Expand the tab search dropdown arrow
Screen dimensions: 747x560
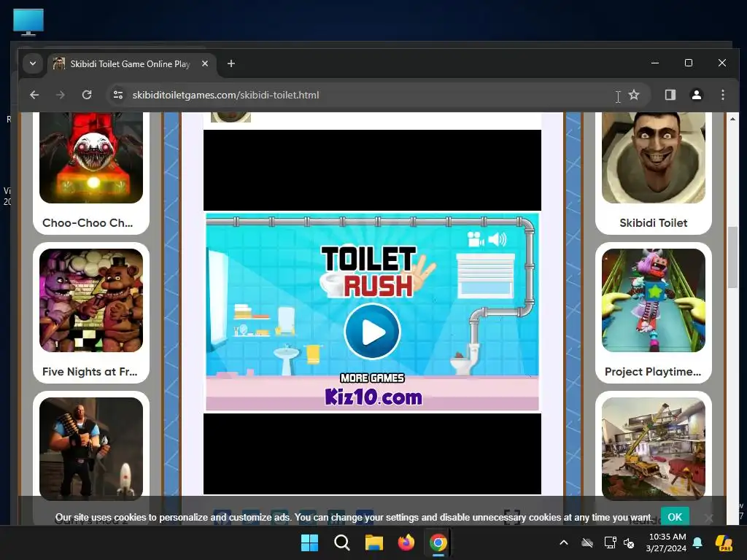tap(32, 63)
